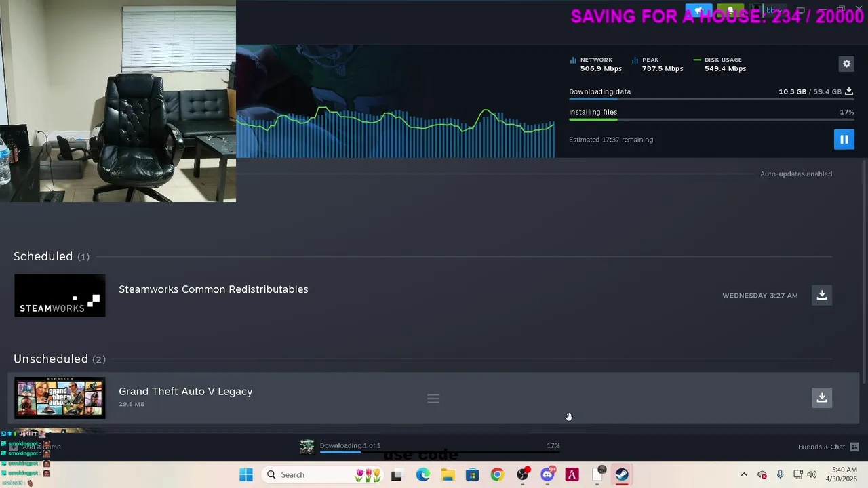Click download icon for Steamworks Common Redistributables
The width and height of the screenshot is (868, 488).
point(822,295)
